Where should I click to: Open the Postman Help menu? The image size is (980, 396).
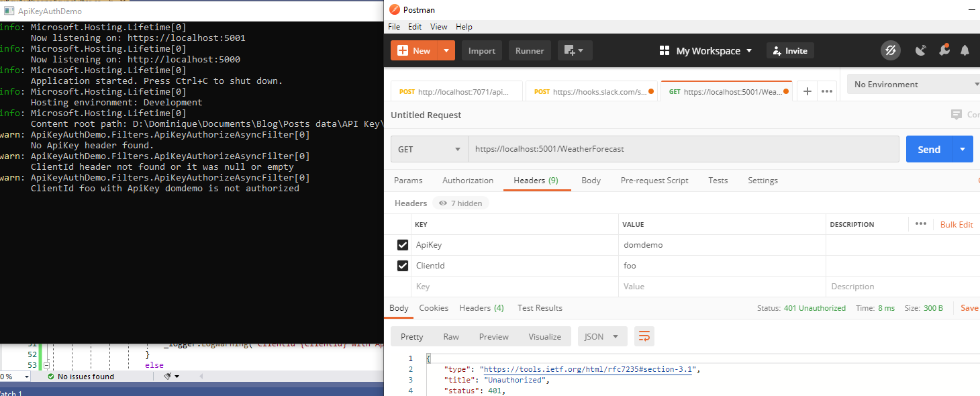pyautogui.click(x=464, y=27)
